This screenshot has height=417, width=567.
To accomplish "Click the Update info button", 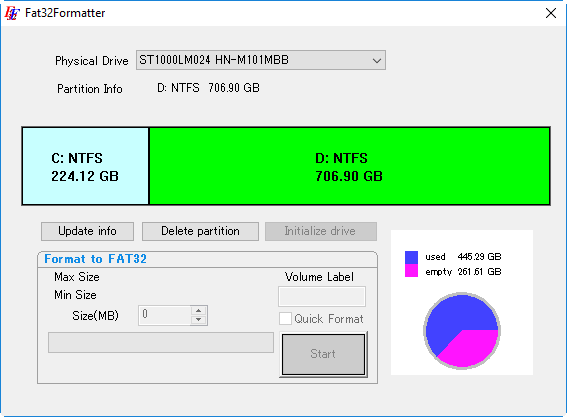I will 87,231.
